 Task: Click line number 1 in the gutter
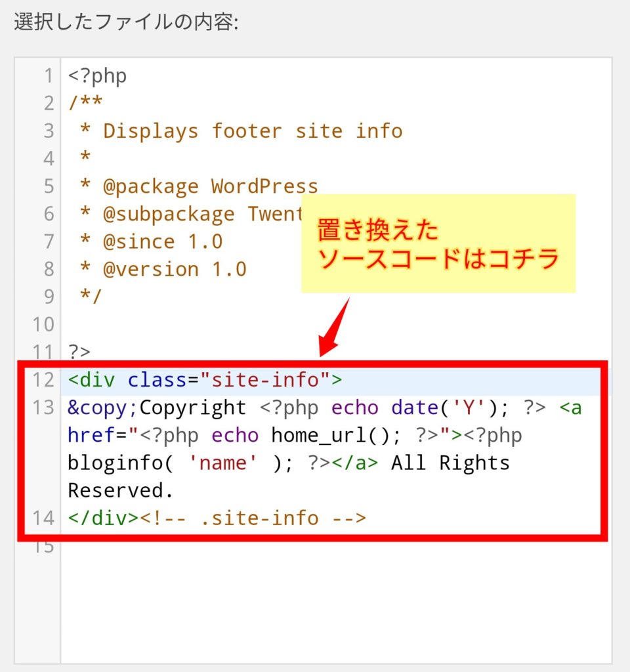pos(49,76)
